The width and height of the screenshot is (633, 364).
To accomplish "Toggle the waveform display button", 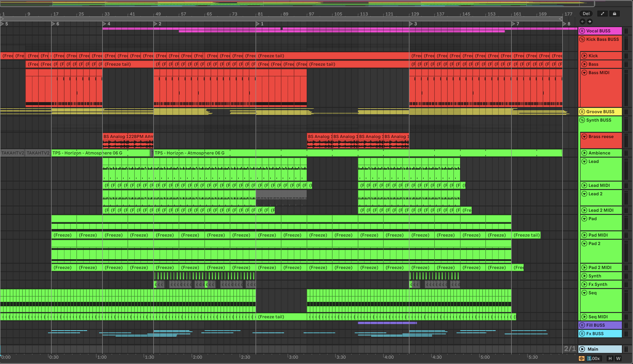I will (x=581, y=358).
